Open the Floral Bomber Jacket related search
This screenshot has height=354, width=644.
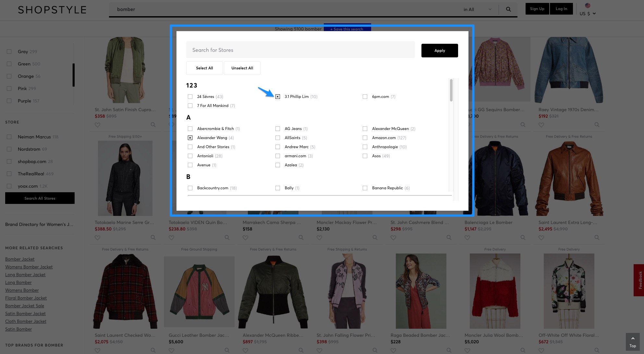pyautogui.click(x=26, y=298)
